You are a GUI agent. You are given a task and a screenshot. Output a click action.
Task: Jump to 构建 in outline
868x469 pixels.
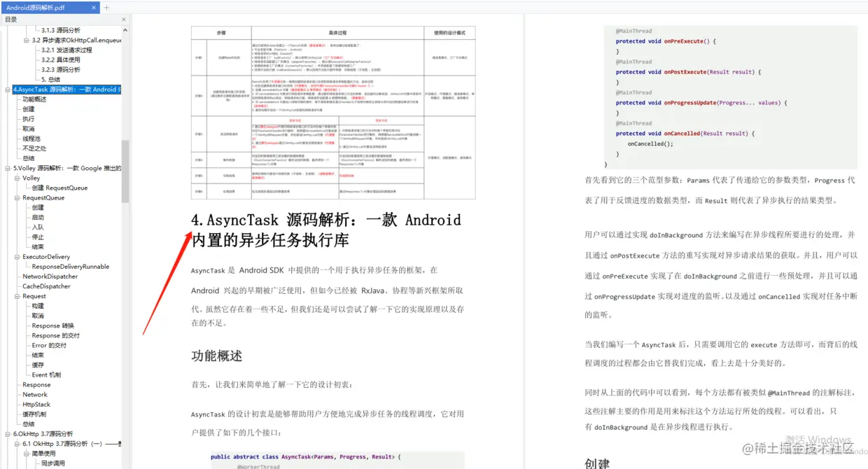pyautogui.click(x=38, y=306)
